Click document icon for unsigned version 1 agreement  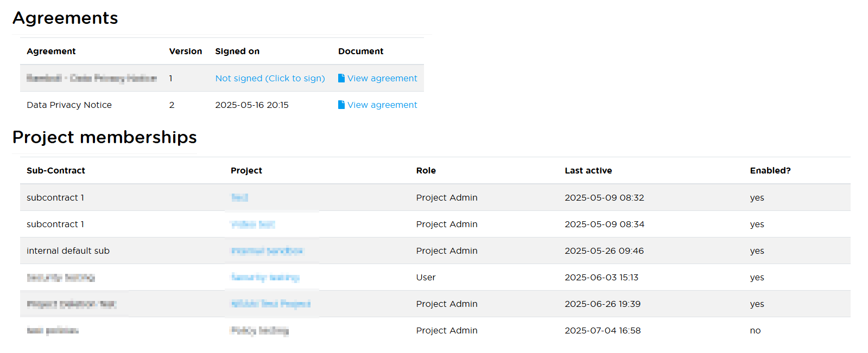341,78
